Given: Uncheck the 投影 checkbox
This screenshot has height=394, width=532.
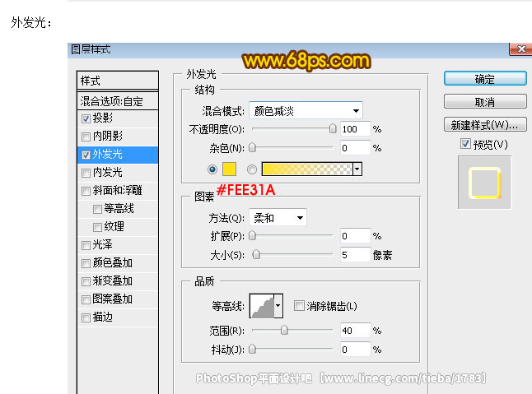Looking at the screenshot, I should 86,118.
